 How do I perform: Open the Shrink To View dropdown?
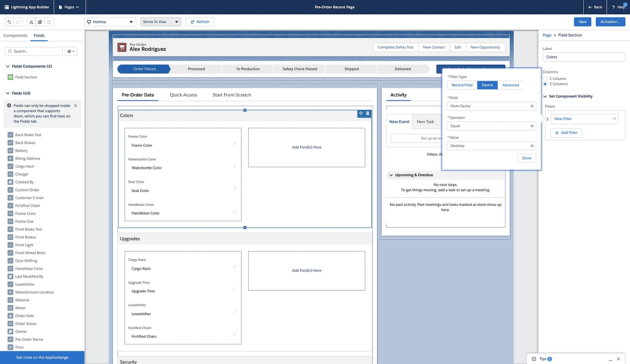(160, 22)
